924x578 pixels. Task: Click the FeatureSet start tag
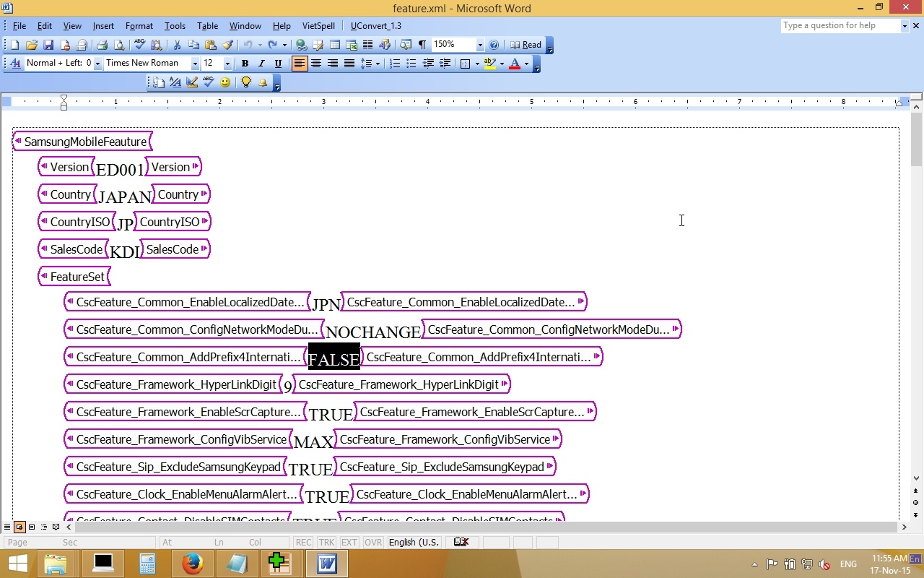(x=74, y=277)
